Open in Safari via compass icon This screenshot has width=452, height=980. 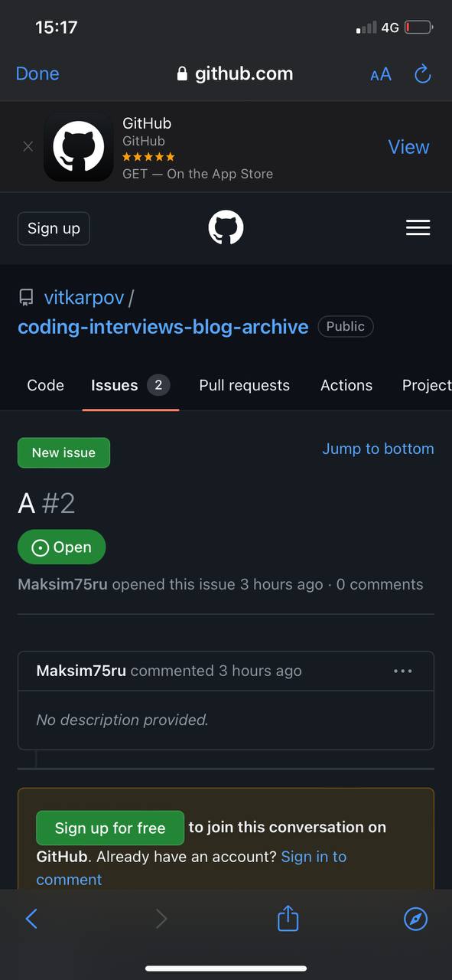[415, 919]
